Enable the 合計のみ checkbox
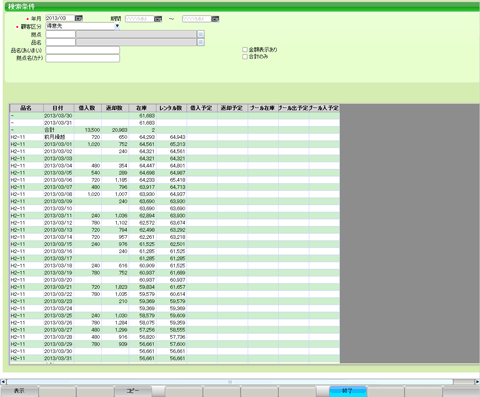 (245, 57)
